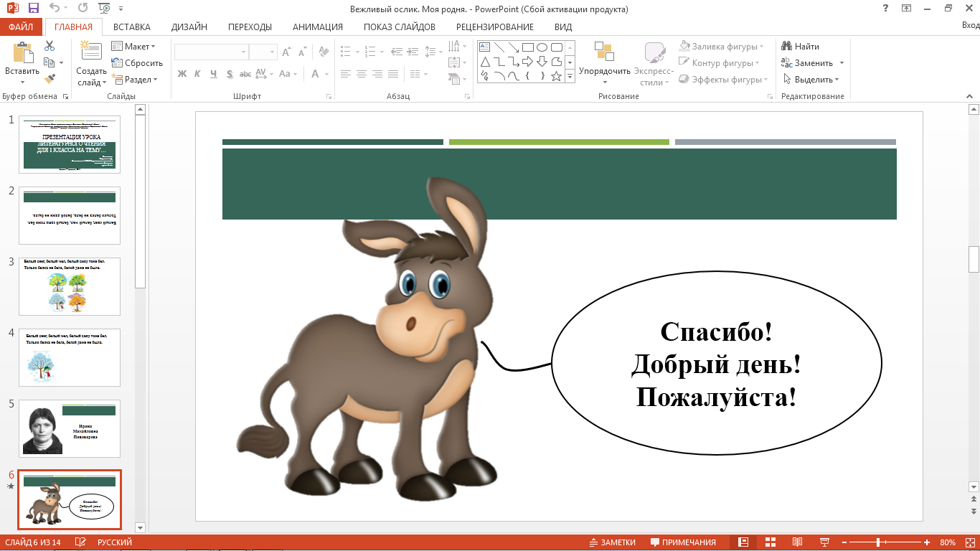The image size is (980, 551).
Task: Activate the Format Painter brush
Action: click(50, 79)
